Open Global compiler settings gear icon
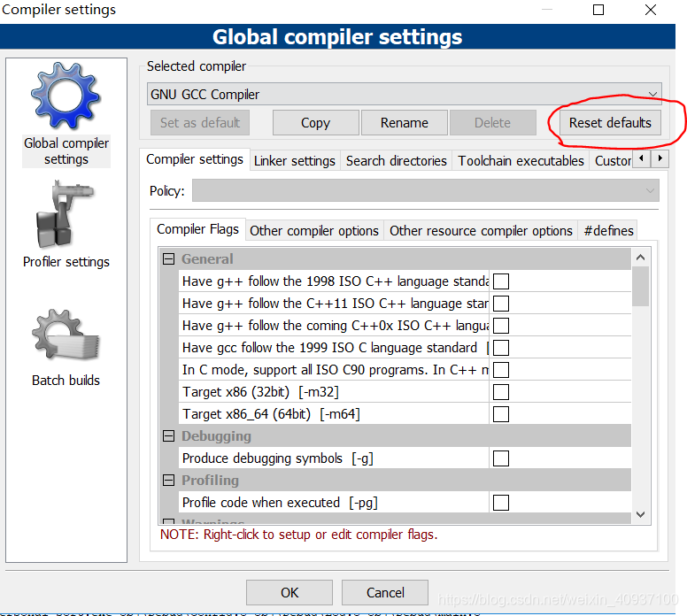The image size is (687, 616). coord(66,96)
